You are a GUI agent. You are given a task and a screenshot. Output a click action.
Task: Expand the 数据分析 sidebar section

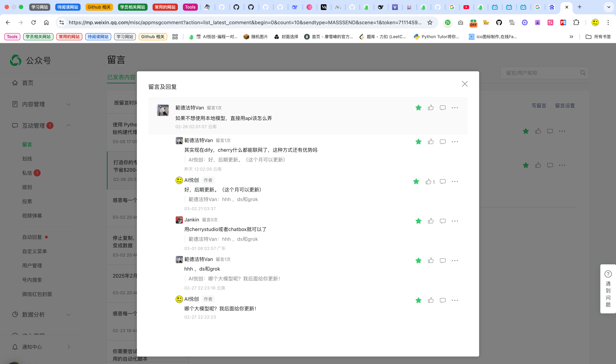[41, 314]
